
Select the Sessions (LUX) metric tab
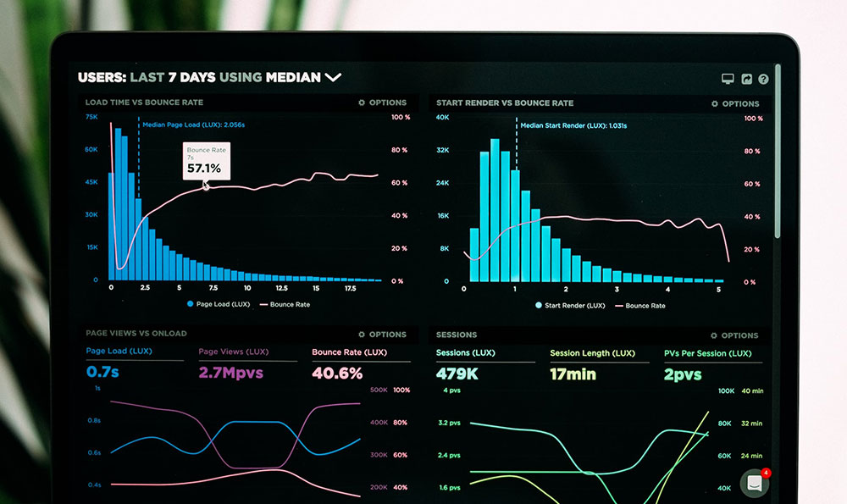pyautogui.click(x=465, y=353)
